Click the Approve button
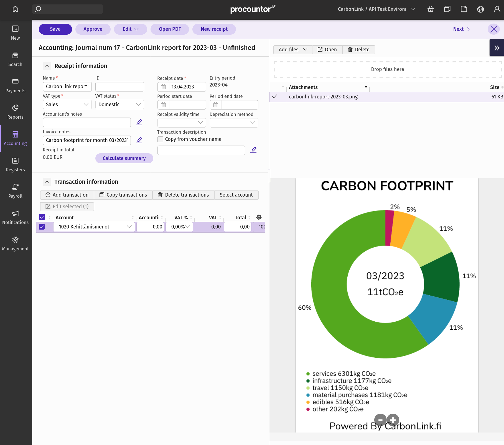The height and width of the screenshot is (445, 504). tap(93, 29)
